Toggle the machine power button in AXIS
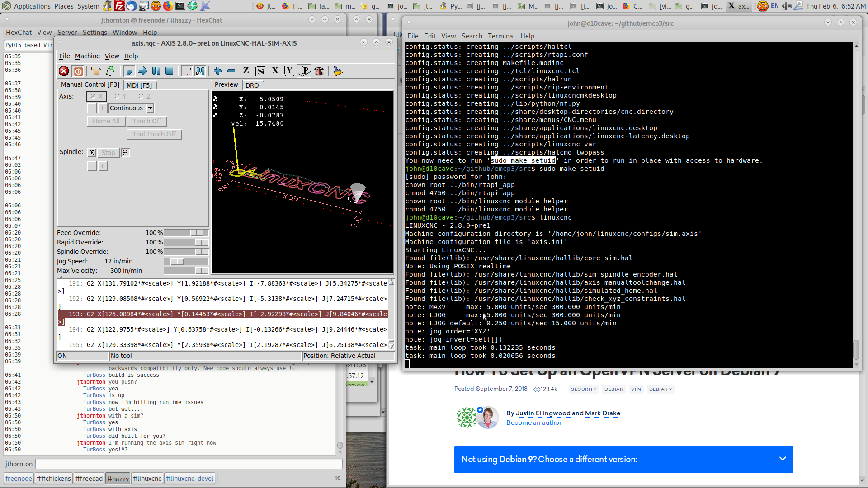 click(x=78, y=71)
